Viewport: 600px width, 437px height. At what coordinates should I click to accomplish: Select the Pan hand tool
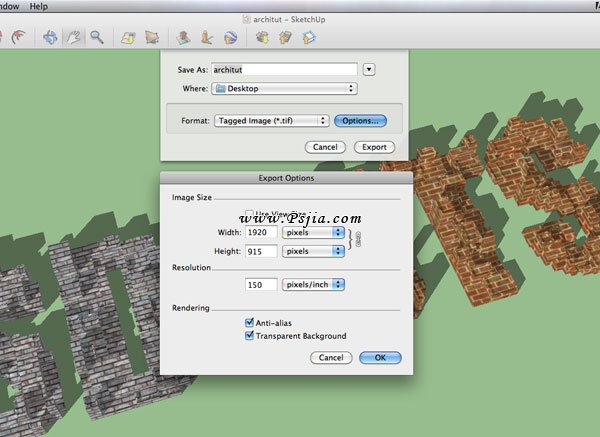point(73,38)
